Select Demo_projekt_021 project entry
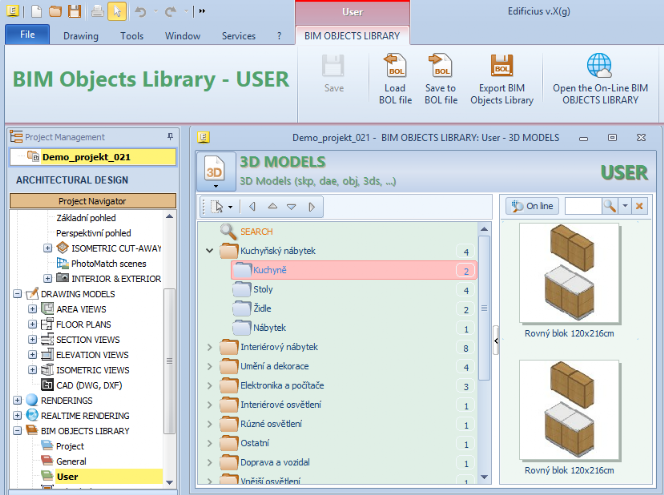 (93, 157)
